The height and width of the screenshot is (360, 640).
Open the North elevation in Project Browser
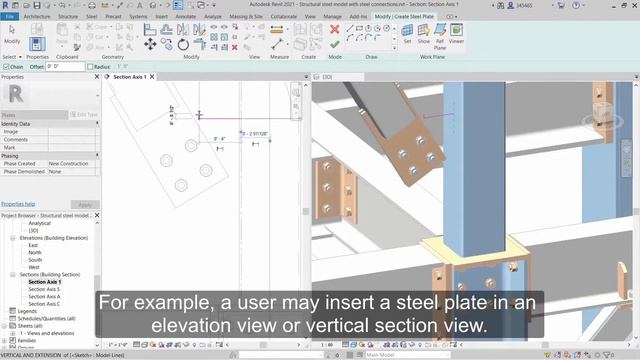tap(35, 252)
